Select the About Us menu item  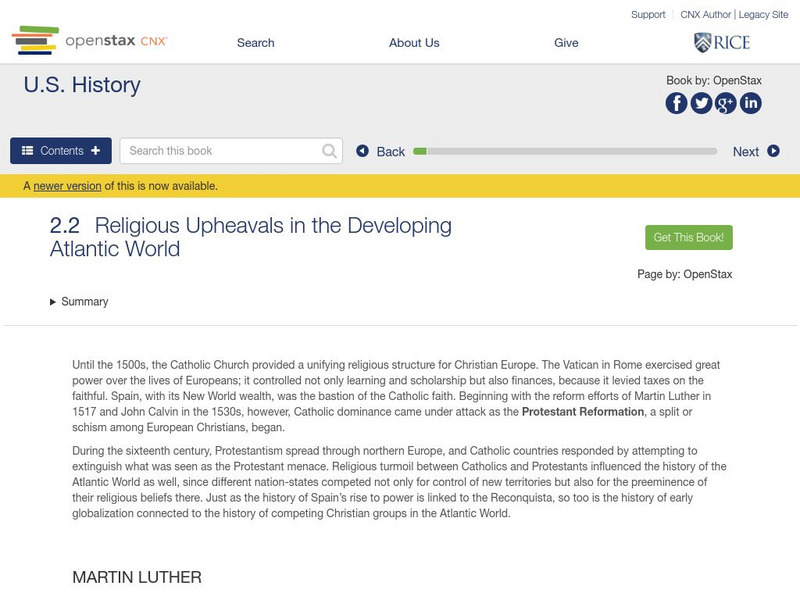tap(414, 42)
